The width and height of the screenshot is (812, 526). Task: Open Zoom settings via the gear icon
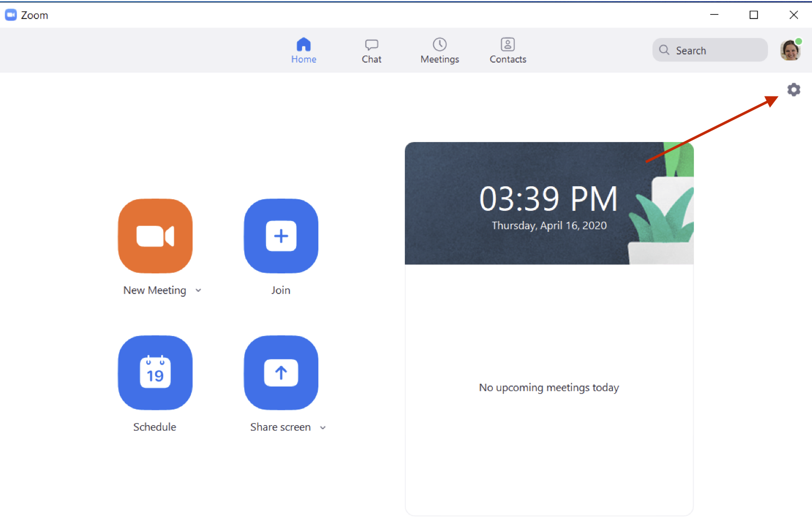[x=794, y=89]
